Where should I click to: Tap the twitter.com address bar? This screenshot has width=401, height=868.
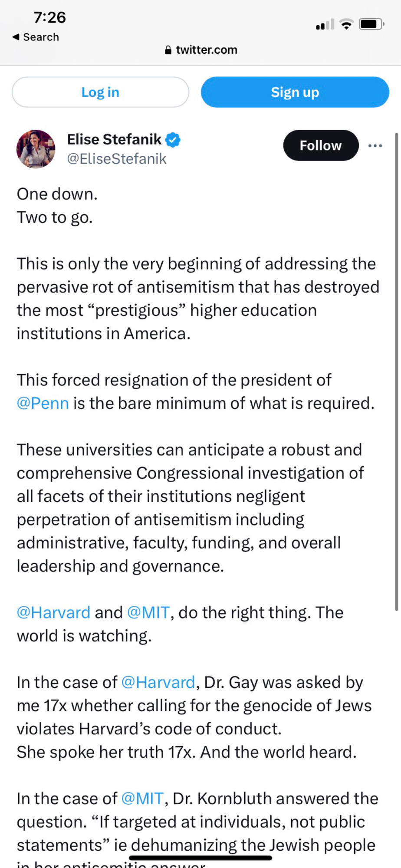tap(200, 50)
